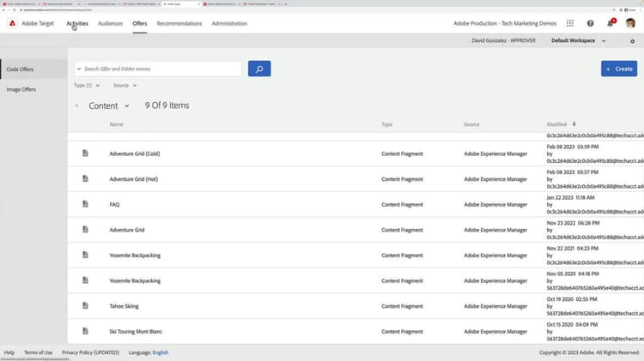
Task: Open the Source filter dropdown
Action: pos(125,86)
